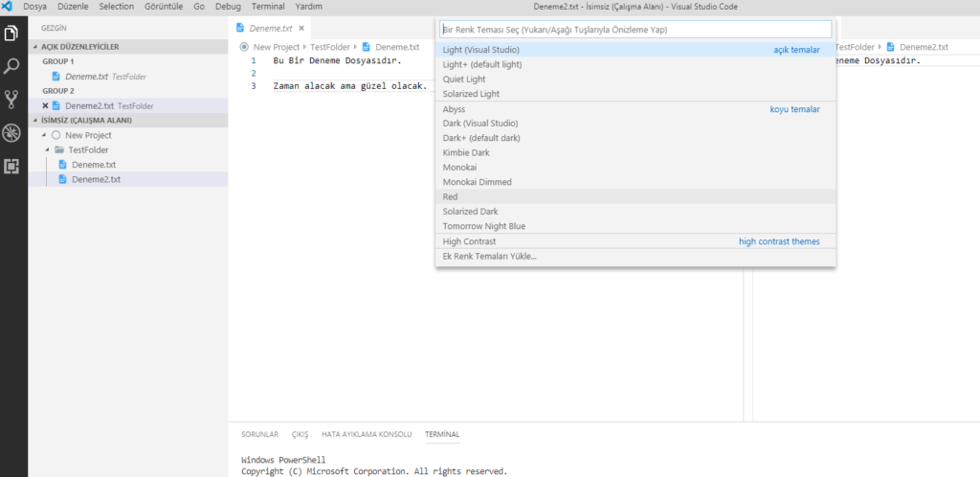This screenshot has width=980, height=477.
Task: Select the Tomorrow Night Blue theme
Action: (635, 226)
